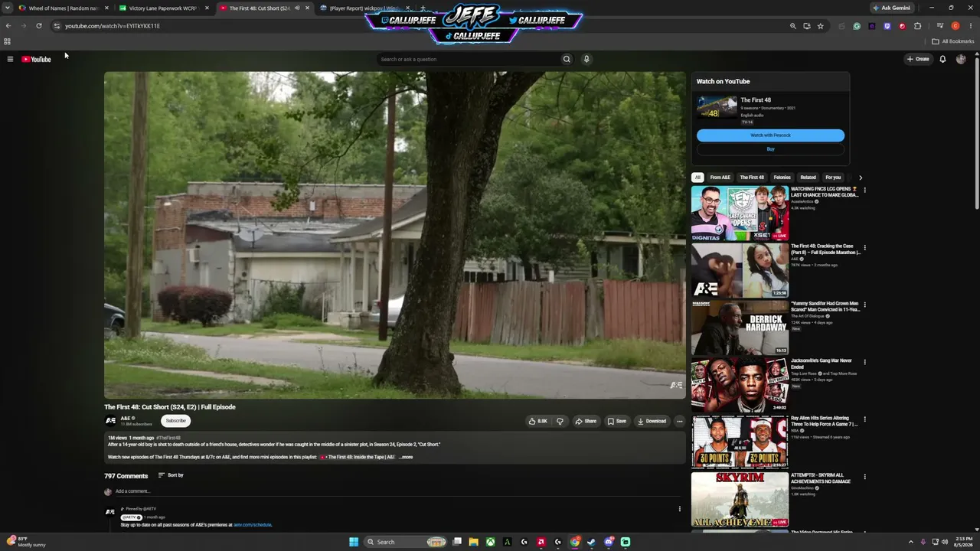
Task: Open options for Cracking the Case video
Action: (864, 248)
